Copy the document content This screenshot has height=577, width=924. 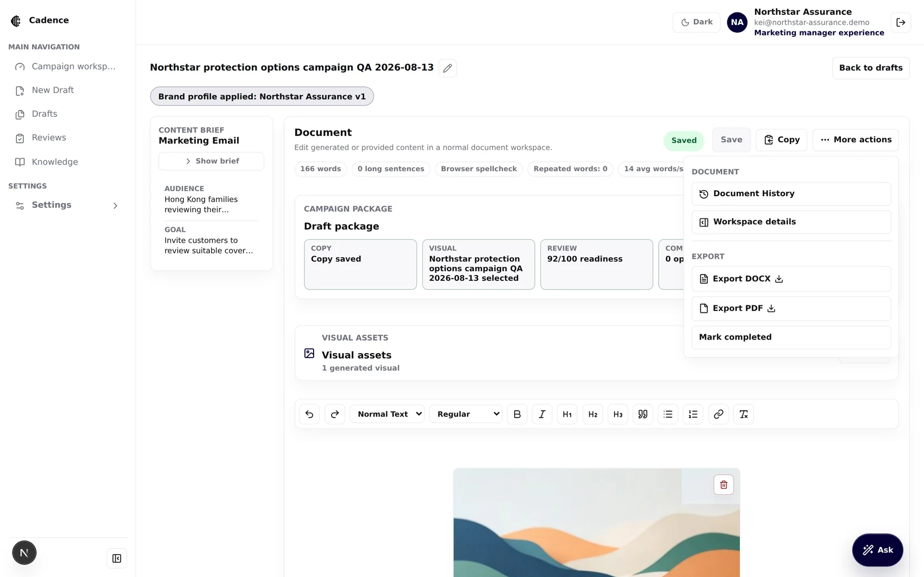coord(781,140)
